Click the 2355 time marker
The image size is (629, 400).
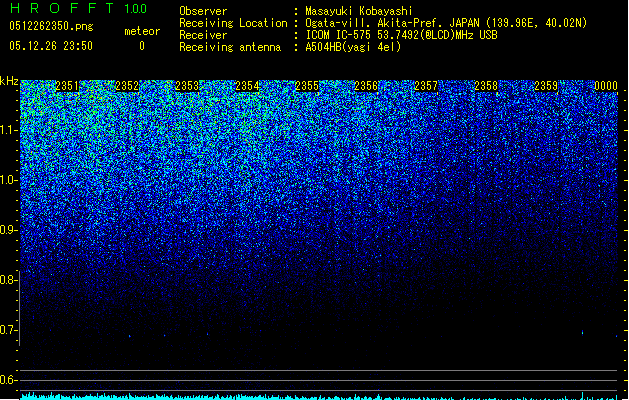(306, 86)
